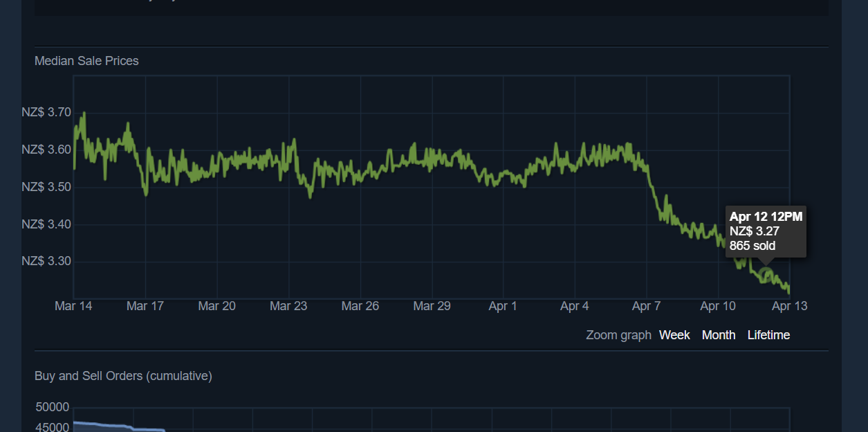Viewport: 868px width, 432px height.
Task: Click the 'Mar 14' date label
Action: [73, 306]
